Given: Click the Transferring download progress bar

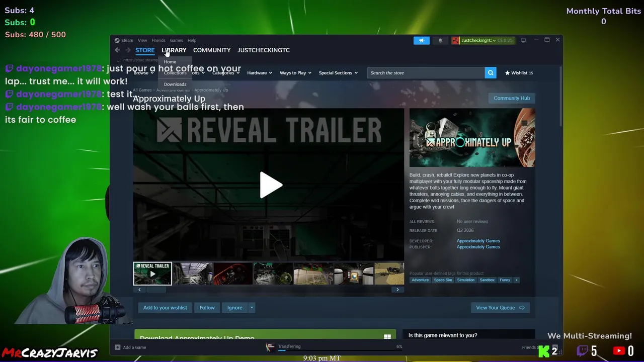Looking at the screenshot, I should 340,350.
